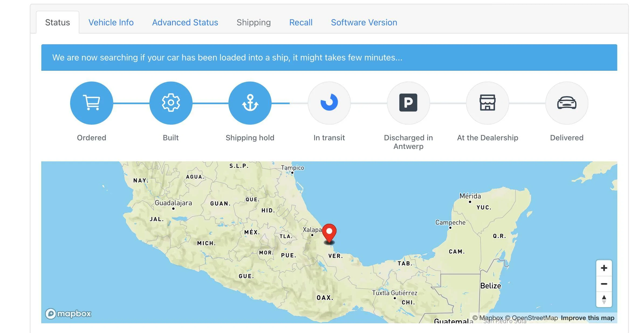This screenshot has height=333, width=644.
Task: Click the Guadalajara city label on map
Action: pyautogui.click(x=173, y=203)
